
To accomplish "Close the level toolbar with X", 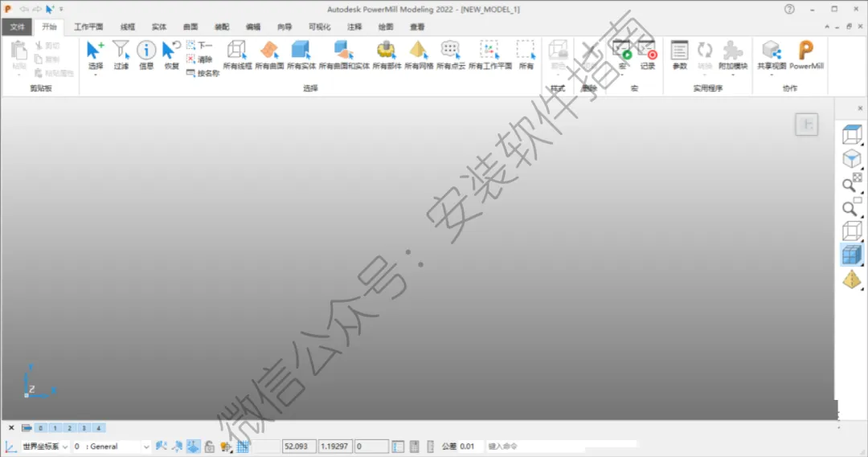I will coord(11,427).
